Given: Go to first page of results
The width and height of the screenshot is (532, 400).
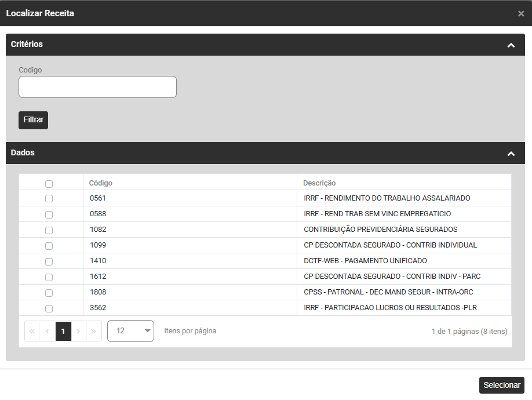Looking at the screenshot, I should point(32,331).
